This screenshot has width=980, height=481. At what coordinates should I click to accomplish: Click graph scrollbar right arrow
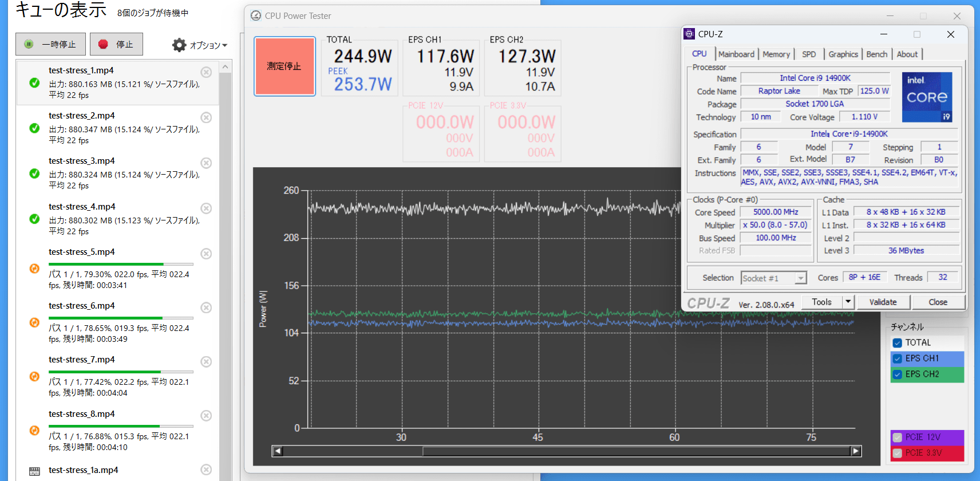coord(856,451)
